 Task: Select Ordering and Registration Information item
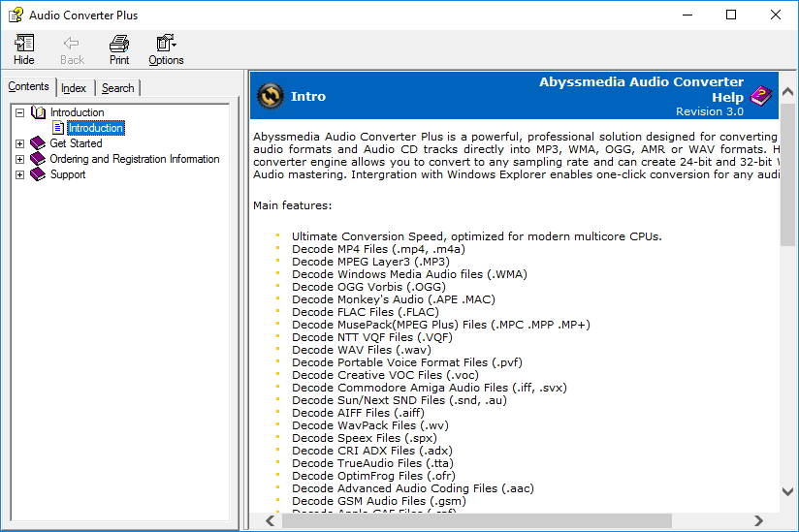pos(135,159)
